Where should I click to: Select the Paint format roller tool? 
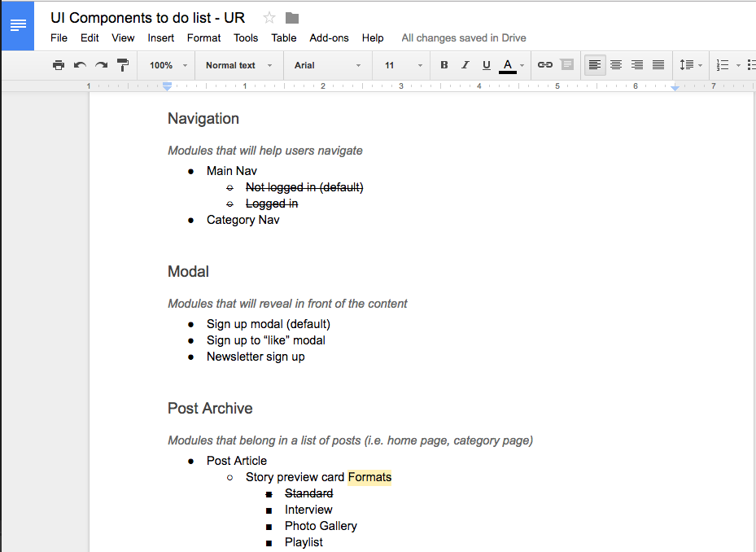(123, 65)
